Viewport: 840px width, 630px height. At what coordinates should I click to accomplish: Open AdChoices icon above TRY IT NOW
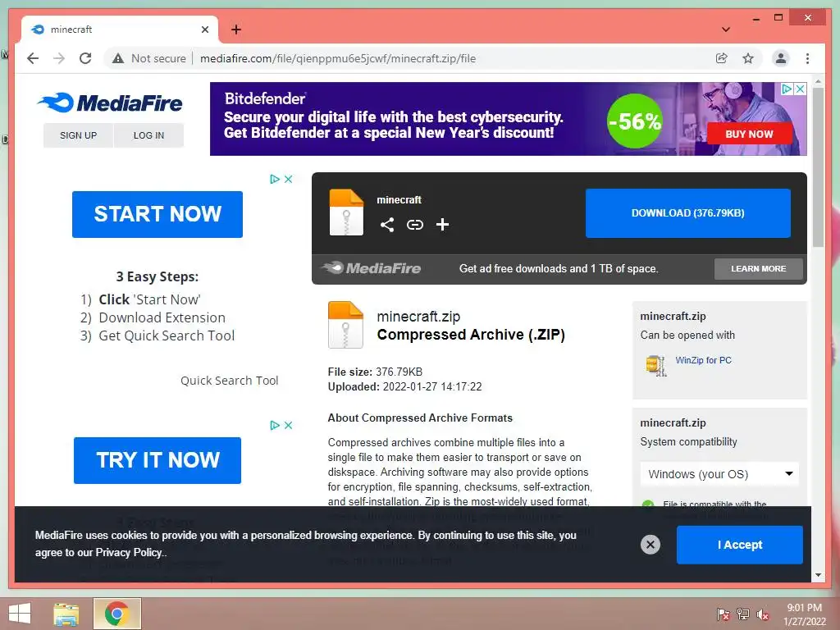(x=275, y=426)
